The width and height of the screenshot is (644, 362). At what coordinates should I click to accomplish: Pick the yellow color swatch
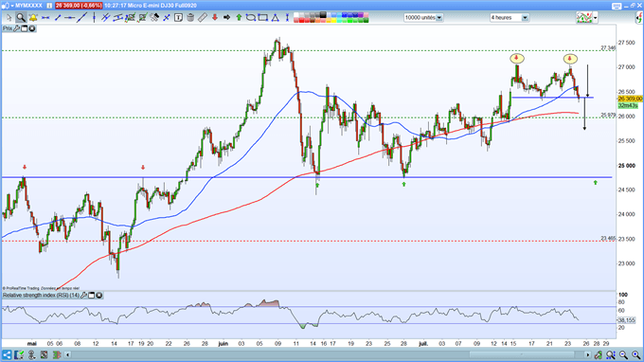(x=333, y=20)
